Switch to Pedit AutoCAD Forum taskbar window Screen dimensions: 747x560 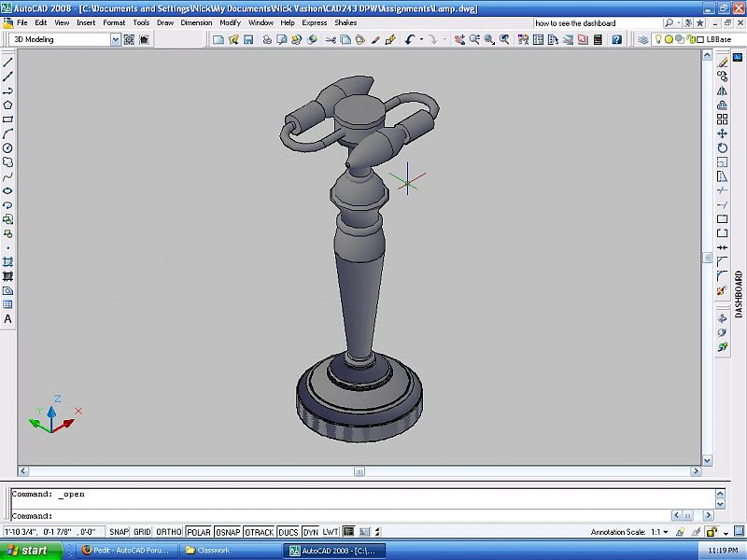pos(126,551)
